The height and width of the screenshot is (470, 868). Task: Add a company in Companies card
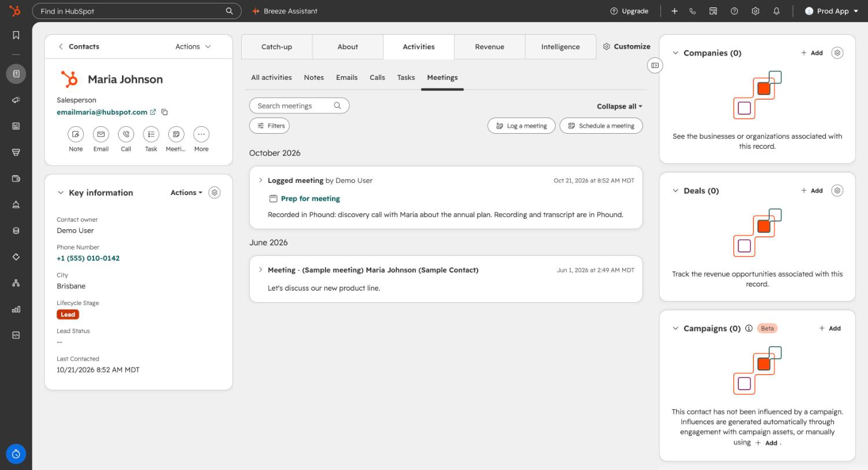(812, 53)
